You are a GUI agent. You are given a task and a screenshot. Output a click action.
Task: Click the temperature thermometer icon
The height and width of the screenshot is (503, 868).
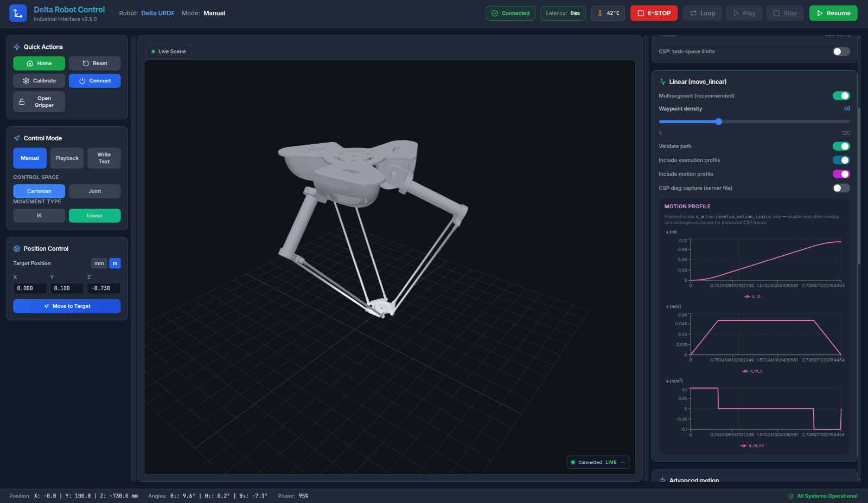(x=599, y=13)
